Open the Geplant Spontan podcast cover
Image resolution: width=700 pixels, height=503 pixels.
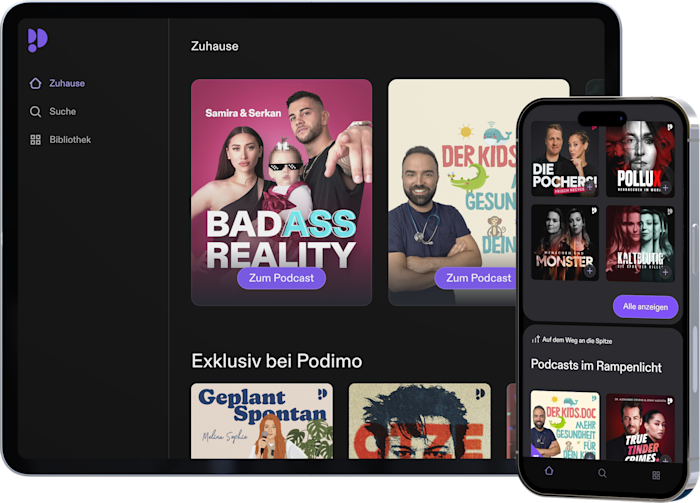click(262, 421)
